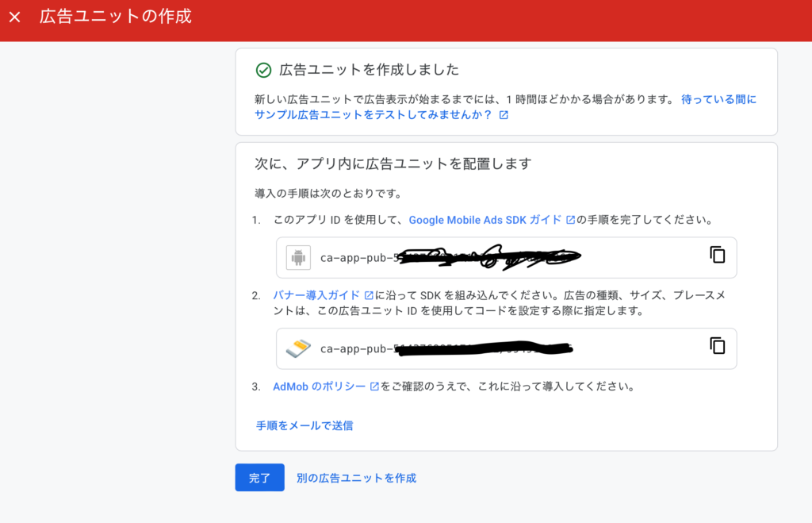Click external-link icon after Google Mobile Ads SDK ガイド

570,220
